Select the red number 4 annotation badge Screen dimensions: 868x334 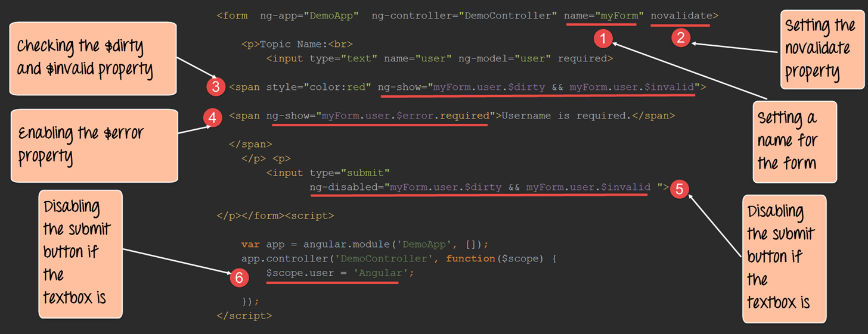click(x=212, y=118)
